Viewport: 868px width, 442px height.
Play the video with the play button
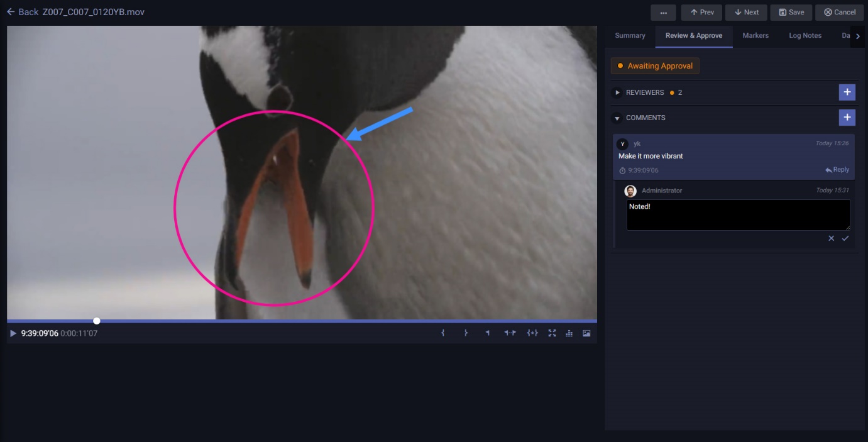(x=13, y=333)
